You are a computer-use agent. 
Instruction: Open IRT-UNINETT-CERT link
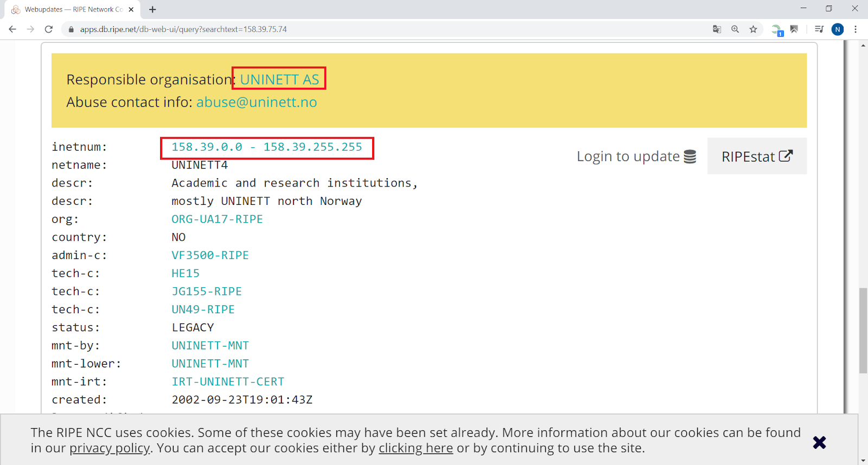[228, 382]
